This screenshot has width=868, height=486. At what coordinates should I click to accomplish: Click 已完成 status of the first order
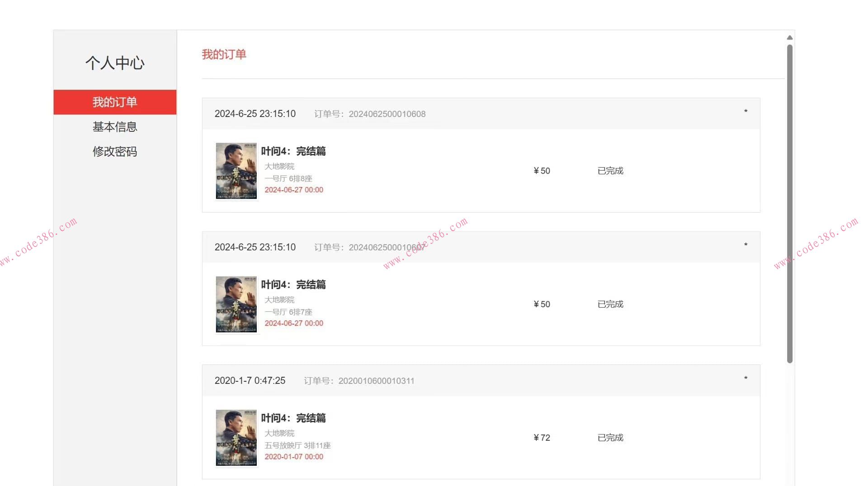(x=610, y=171)
